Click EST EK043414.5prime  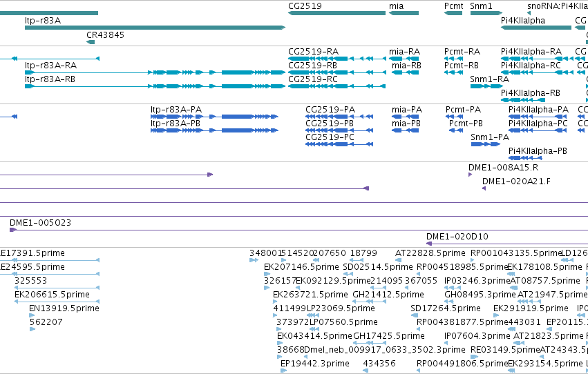coord(280,343)
